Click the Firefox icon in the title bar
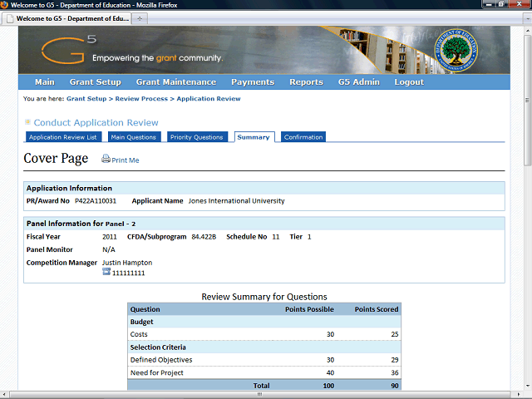Screen dimensions: 532x399 coord(5,5)
